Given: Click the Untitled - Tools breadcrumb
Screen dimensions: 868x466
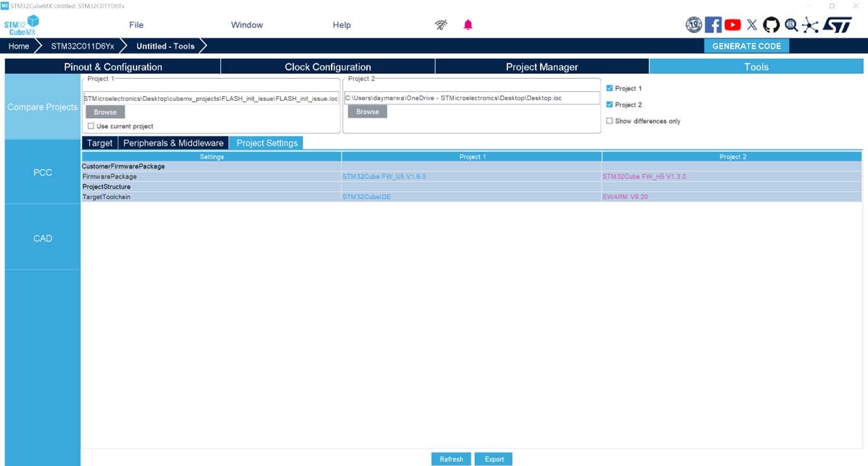Looking at the screenshot, I should [x=165, y=46].
